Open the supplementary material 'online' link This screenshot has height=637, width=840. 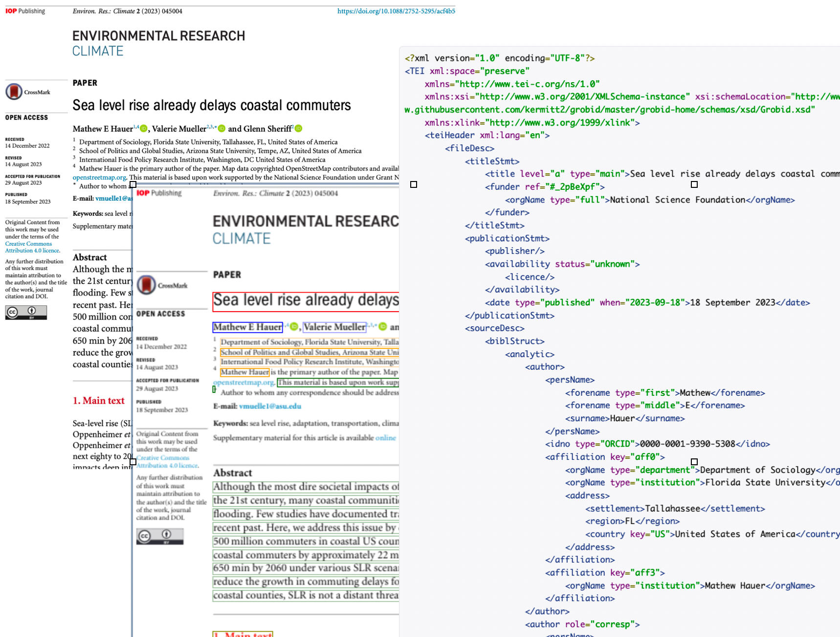pyautogui.click(x=385, y=438)
